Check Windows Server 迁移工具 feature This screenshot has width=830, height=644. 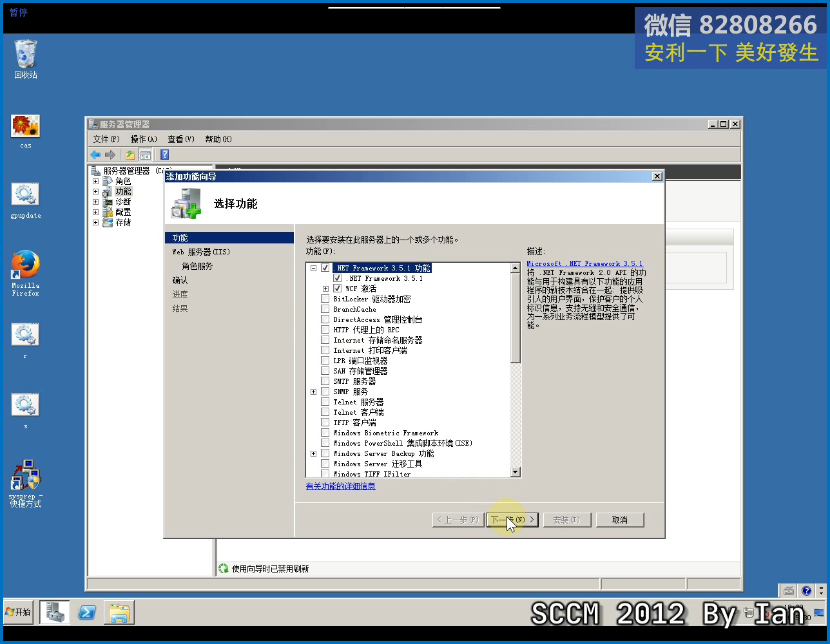325,464
